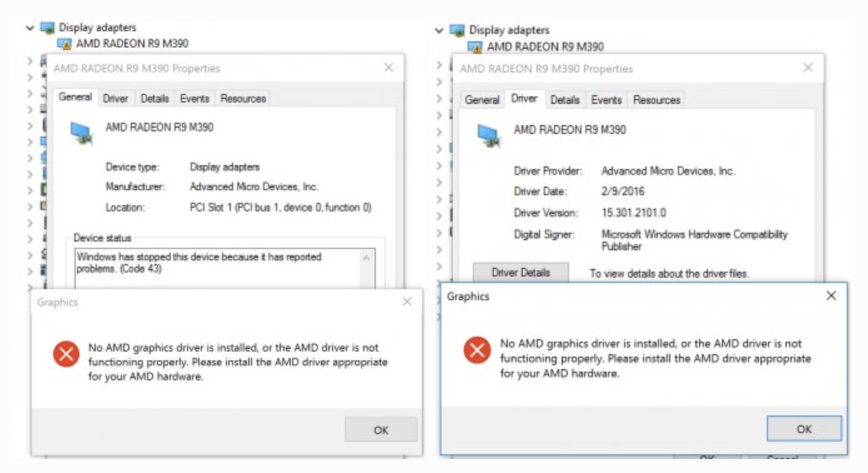Click driver version 15.301.2101.0 value
The image size is (868, 473).
(633, 213)
